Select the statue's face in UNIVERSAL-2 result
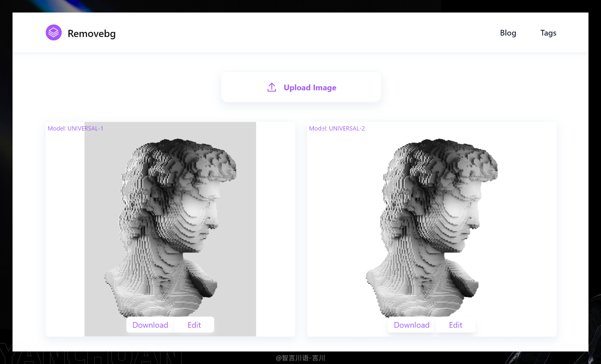This screenshot has height=364, width=601. 462,210
